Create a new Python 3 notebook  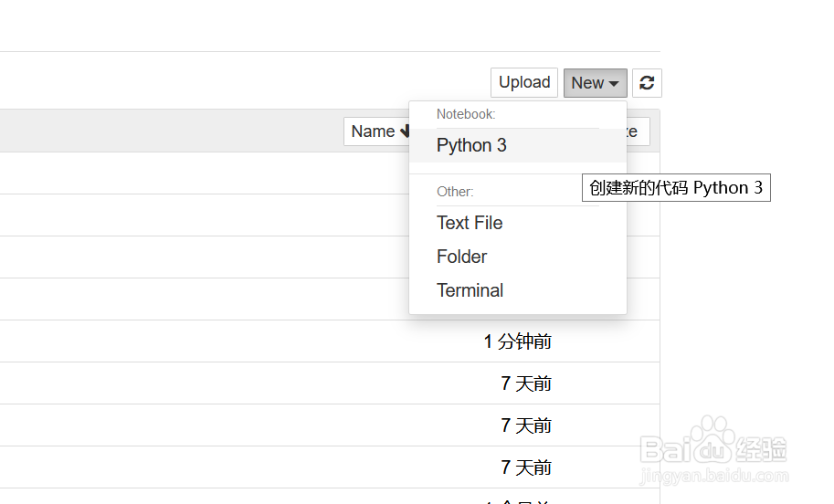(471, 145)
